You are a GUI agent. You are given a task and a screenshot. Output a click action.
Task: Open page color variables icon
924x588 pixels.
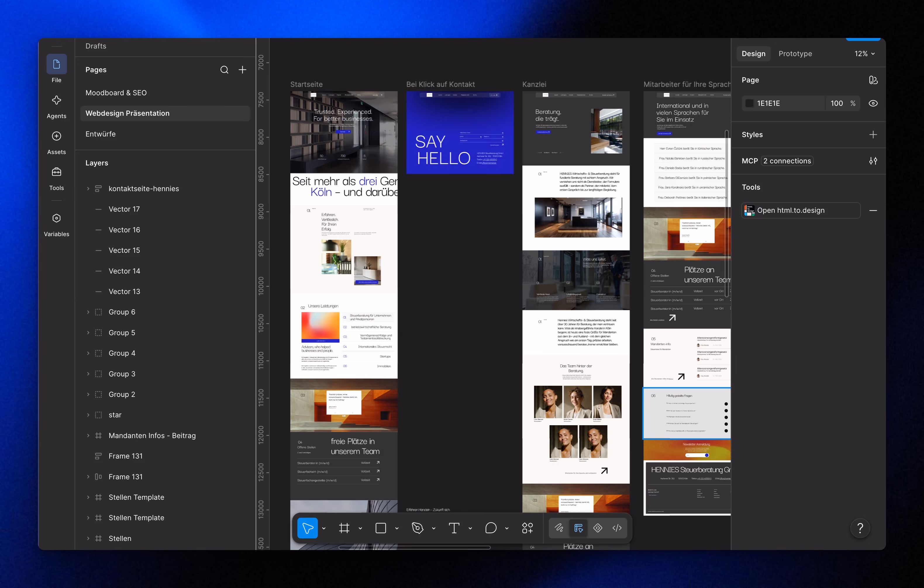tap(873, 80)
